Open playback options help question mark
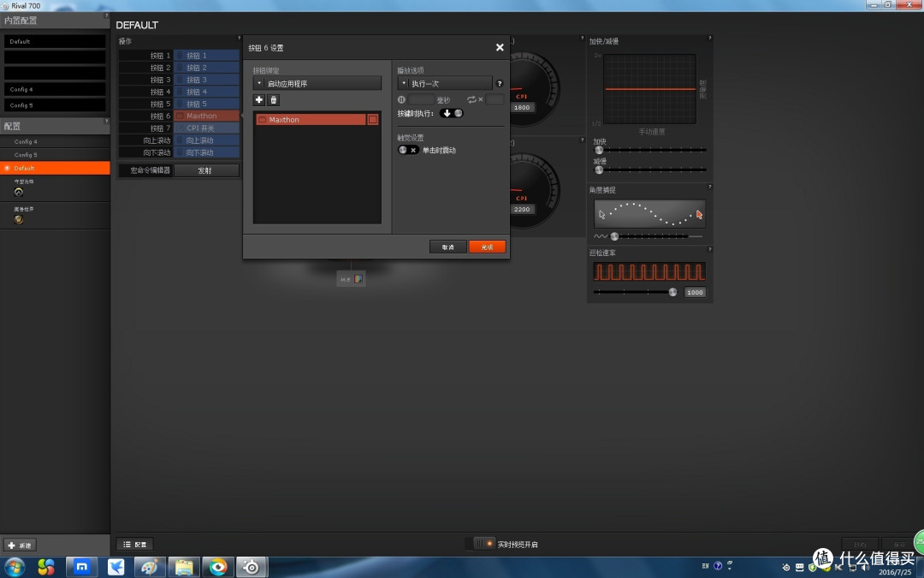 [x=499, y=83]
